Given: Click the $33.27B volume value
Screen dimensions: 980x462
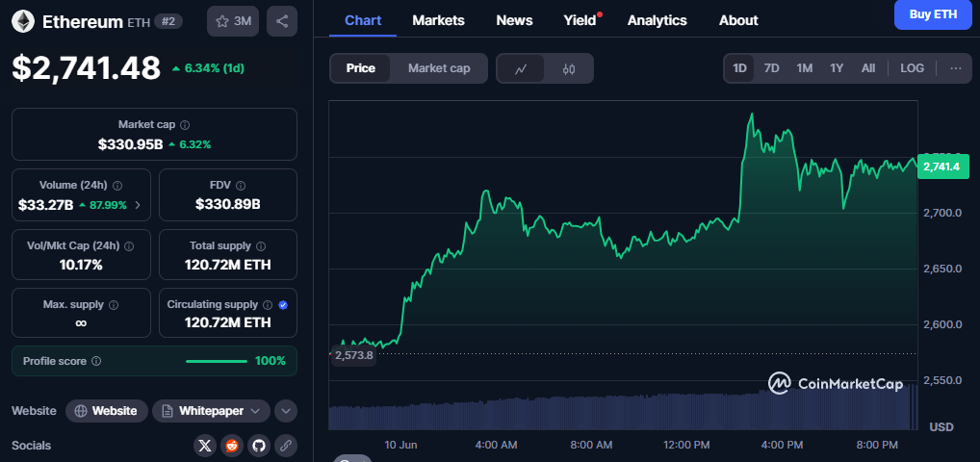Looking at the screenshot, I should pyautogui.click(x=45, y=205).
